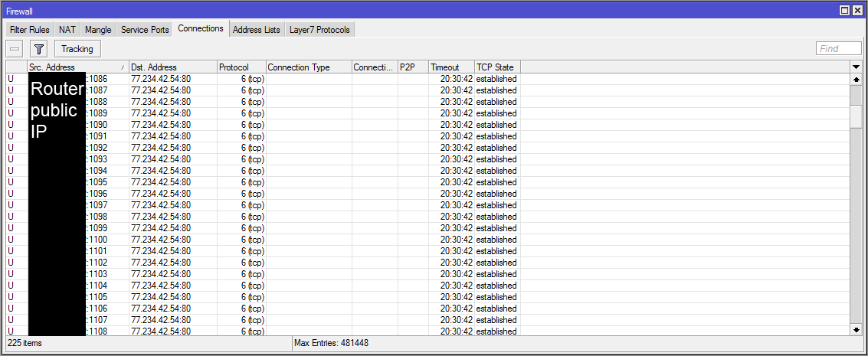868x356 pixels.
Task: Click the Protocol column header
Action: [x=241, y=67]
